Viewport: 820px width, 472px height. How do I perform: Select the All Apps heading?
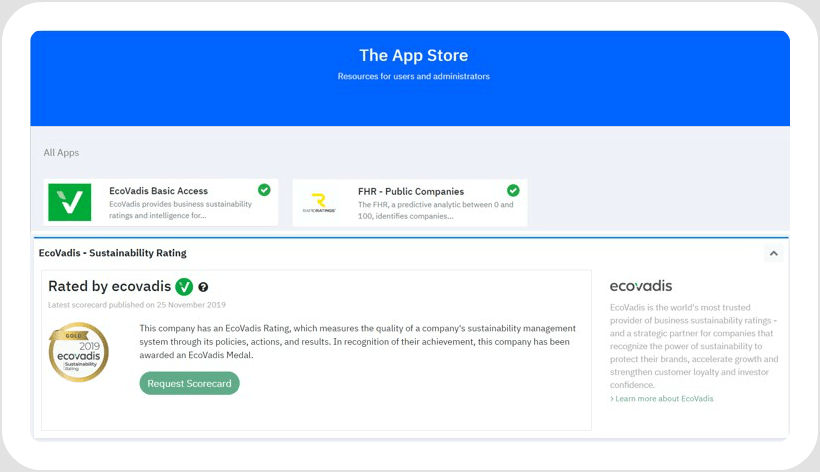[x=61, y=153]
